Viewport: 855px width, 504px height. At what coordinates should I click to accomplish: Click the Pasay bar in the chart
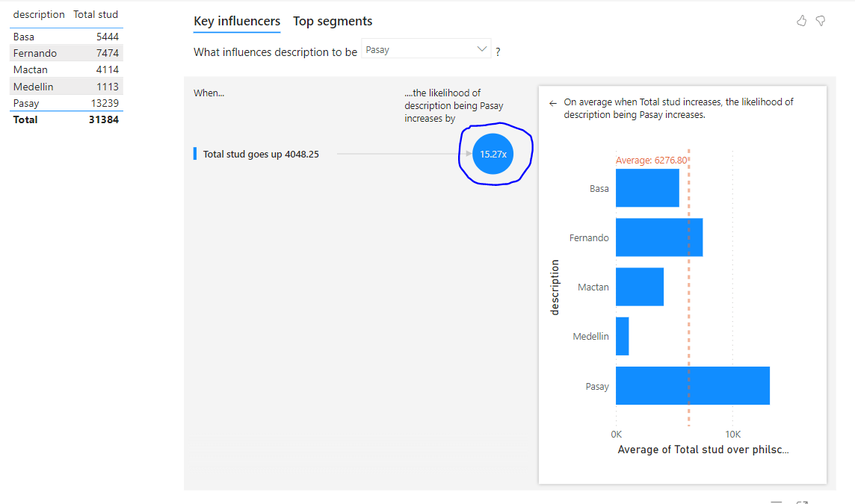(693, 386)
